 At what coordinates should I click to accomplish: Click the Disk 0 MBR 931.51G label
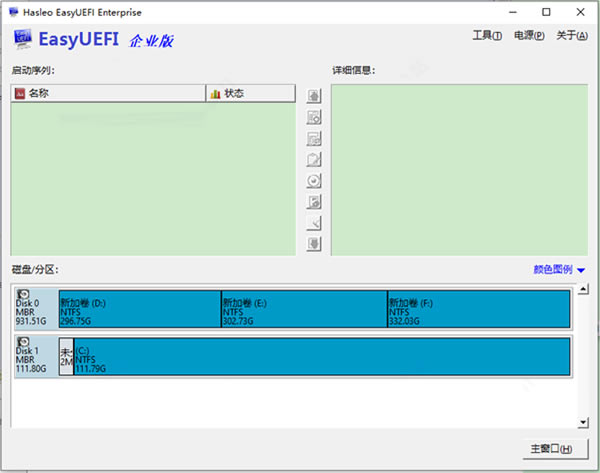(31, 312)
